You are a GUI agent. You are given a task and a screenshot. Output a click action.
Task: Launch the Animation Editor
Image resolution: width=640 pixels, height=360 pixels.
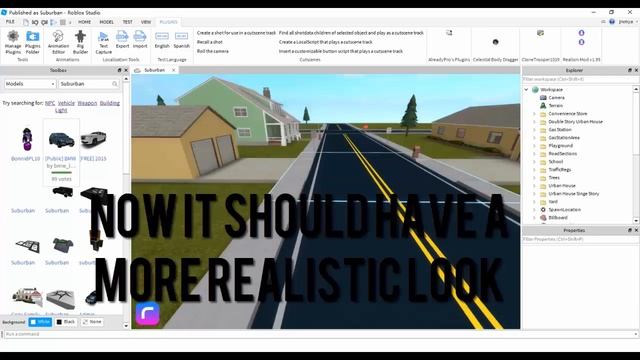tap(58, 42)
